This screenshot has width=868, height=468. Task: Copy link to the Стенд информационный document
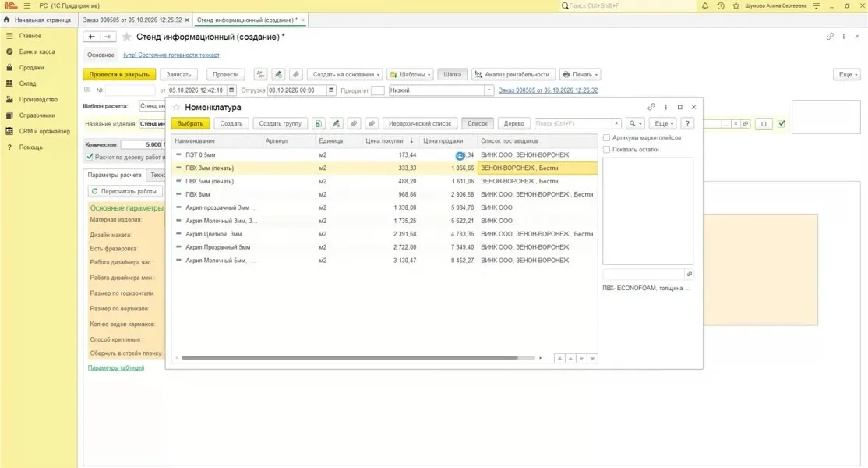click(x=830, y=37)
